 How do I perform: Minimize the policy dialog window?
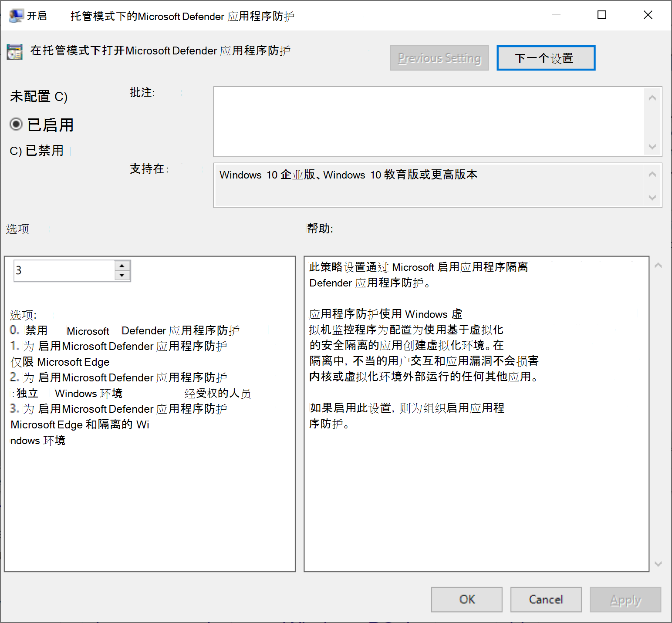point(556,15)
